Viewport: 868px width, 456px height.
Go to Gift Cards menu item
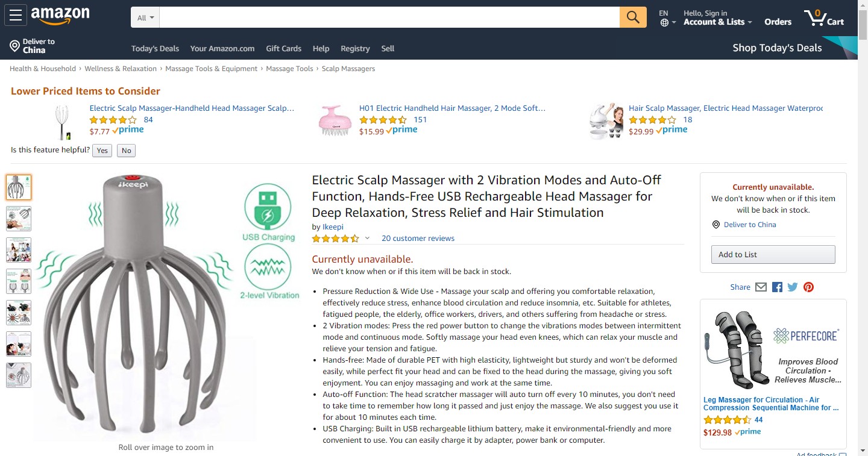[283, 49]
